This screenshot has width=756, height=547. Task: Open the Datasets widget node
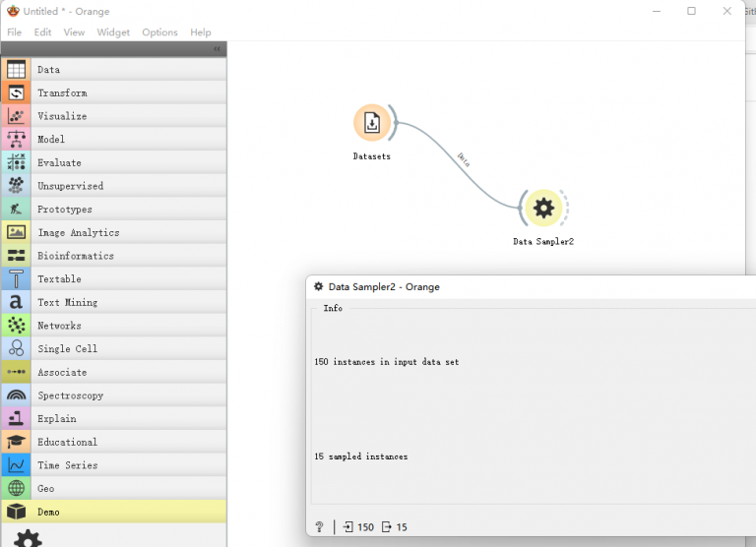click(x=372, y=123)
